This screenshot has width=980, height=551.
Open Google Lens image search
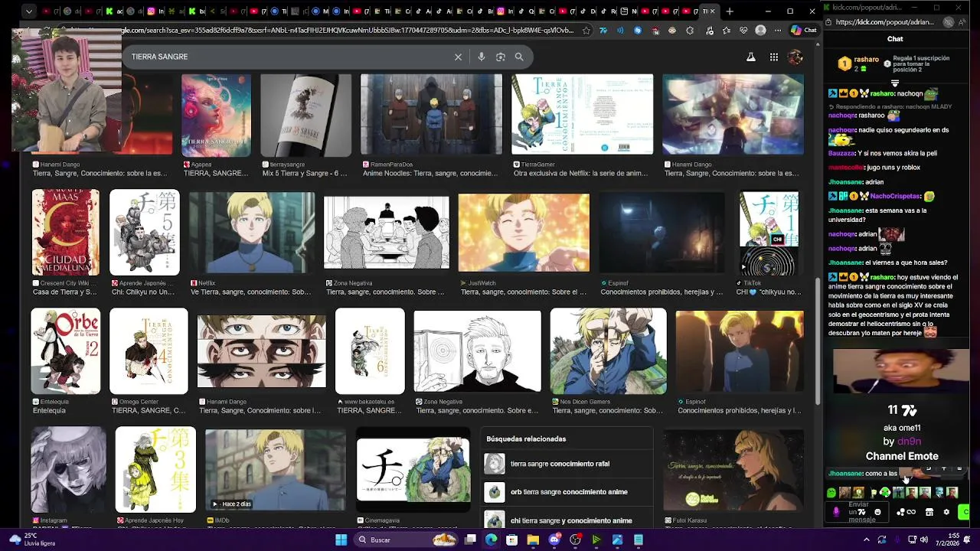(501, 57)
